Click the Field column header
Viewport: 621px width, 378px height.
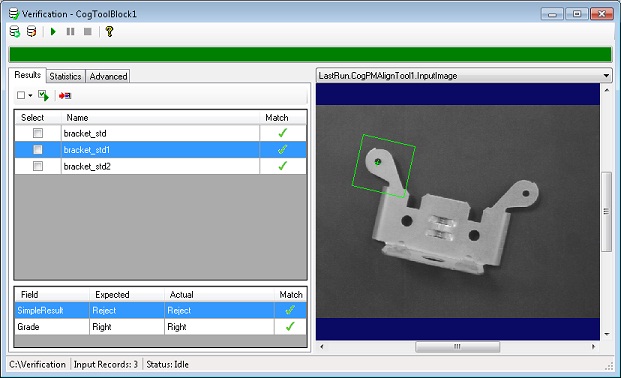pyautogui.click(x=52, y=294)
